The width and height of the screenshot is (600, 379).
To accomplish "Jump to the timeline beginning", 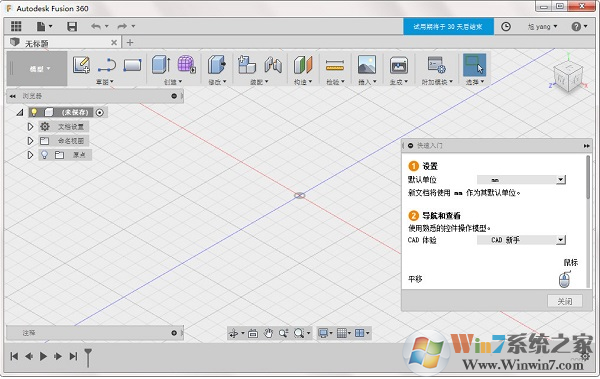I will [14, 356].
